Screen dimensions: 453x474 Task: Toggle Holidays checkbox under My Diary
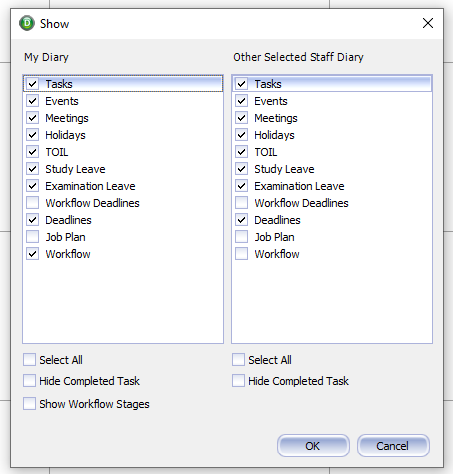click(33, 135)
